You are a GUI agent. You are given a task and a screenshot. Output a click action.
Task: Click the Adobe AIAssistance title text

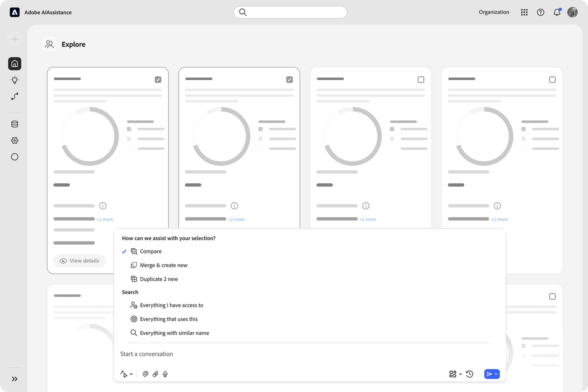[x=48, y=12]
